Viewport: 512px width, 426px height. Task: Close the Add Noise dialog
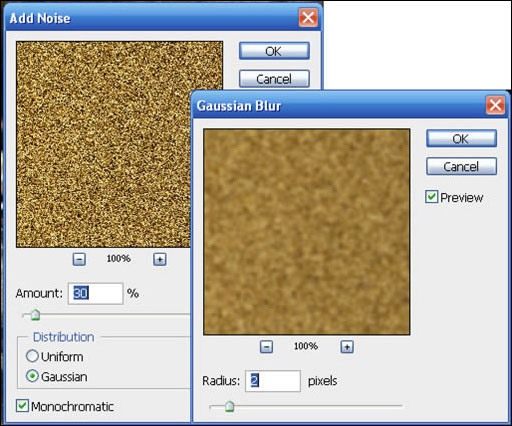[308, 17]
